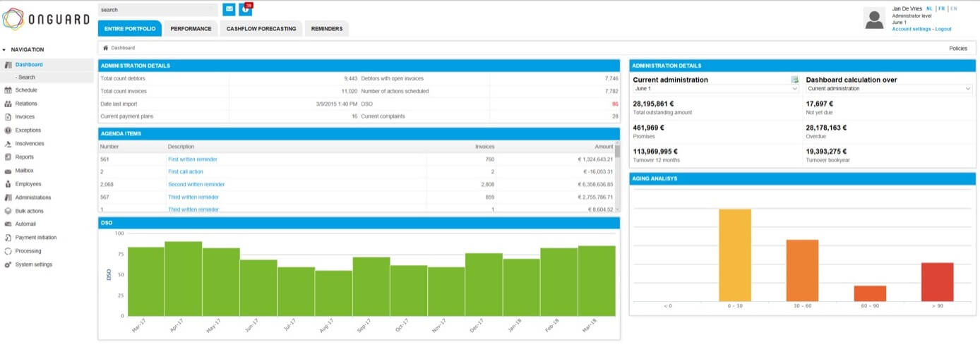Viewport: 980px width, 347px height.
Task: Click the System settings gear icon
Action: [x=8, y=264]
